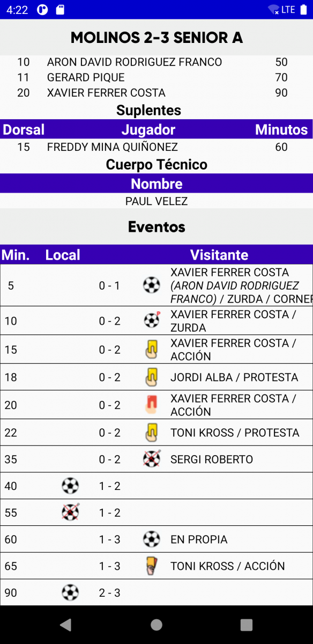Tap the yellow card icon for Jordi Alba

(x=152, y=377)
